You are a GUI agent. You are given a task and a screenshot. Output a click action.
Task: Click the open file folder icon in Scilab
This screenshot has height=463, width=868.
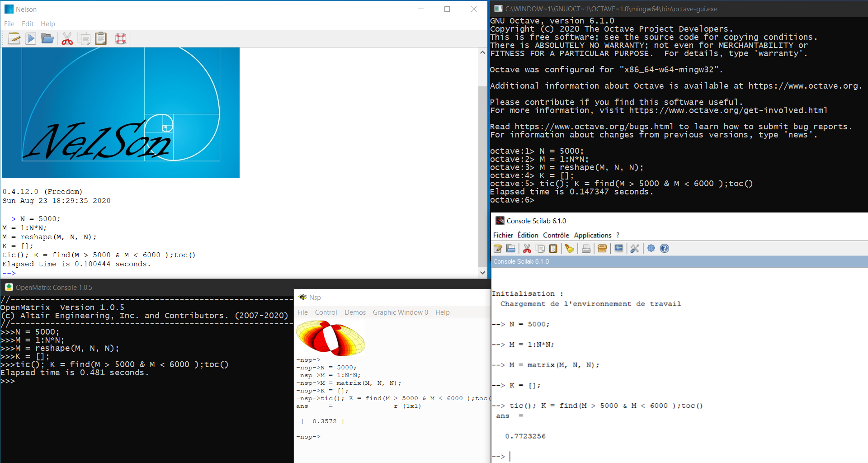511,248
